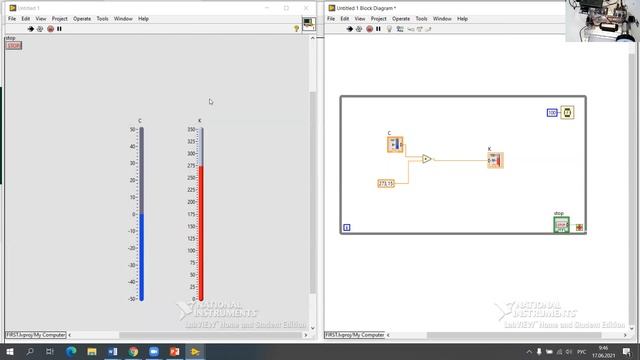The height and width of the screenshot is (360, 640).
Task: Click the loop iteration i terminal
Action: (x=347, y=227)
